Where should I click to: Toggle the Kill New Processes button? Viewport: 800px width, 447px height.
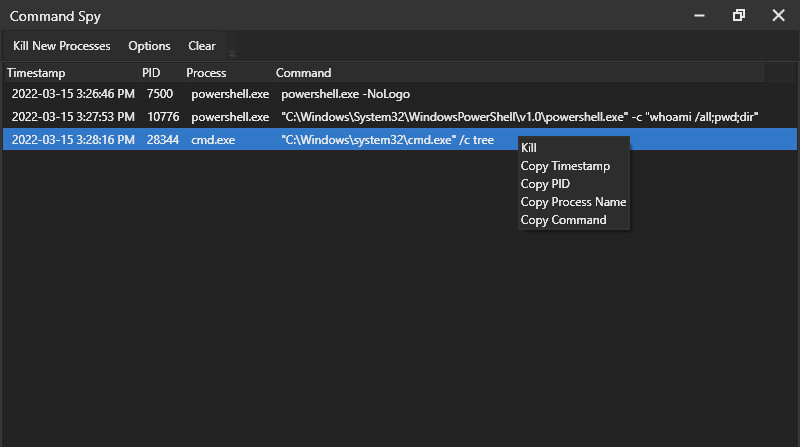[62, 46]
